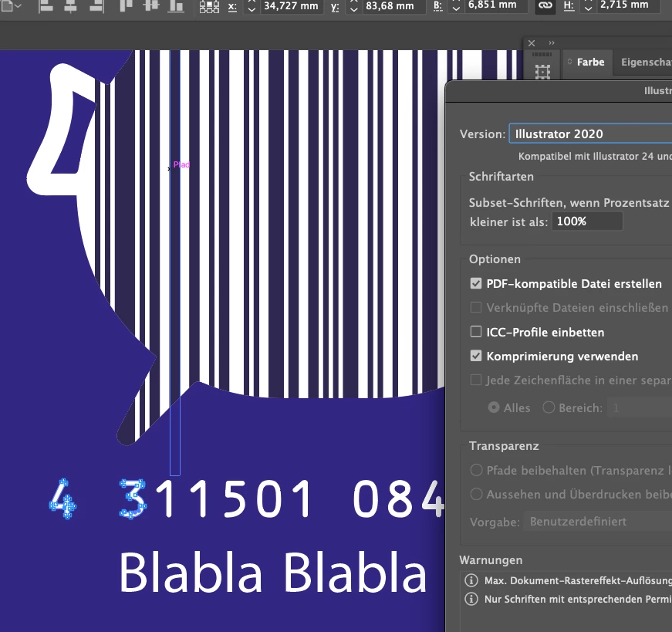Select Pfade beibehalten radio button

coord(476,470)
